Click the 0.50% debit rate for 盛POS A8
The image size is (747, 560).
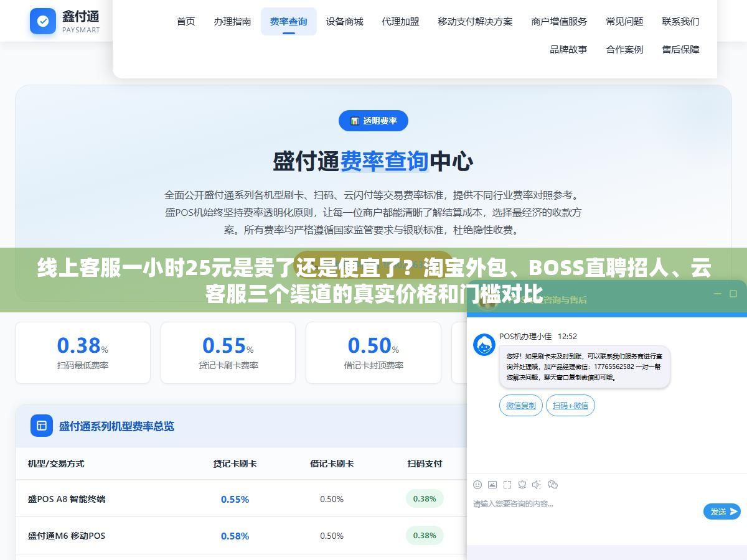[332, 499]
